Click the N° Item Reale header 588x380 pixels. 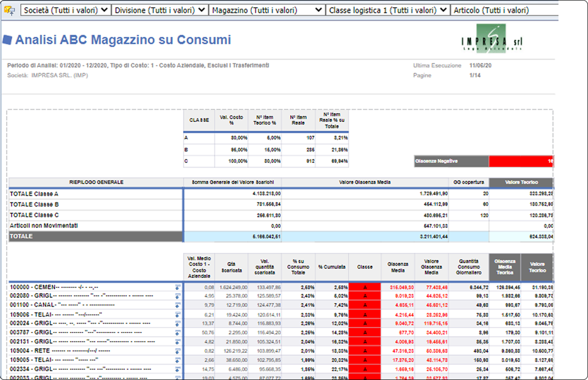tap(298, 120)
